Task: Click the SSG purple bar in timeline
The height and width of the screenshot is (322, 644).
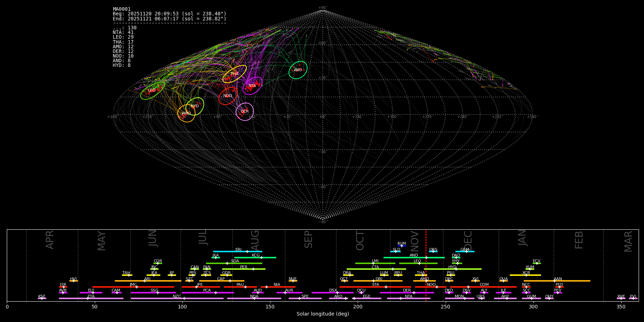Action: [x=153, y=293]
